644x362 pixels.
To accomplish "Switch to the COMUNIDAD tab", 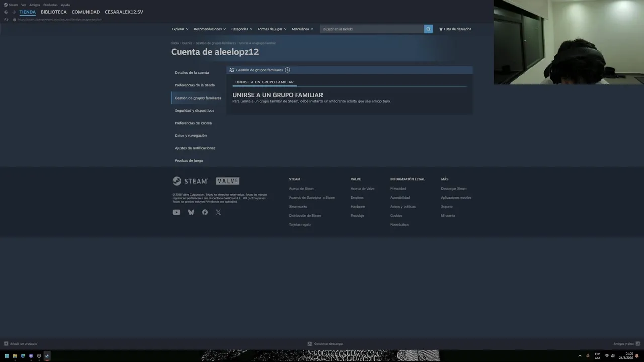I will pyautogui.click(x=86, y=12).
